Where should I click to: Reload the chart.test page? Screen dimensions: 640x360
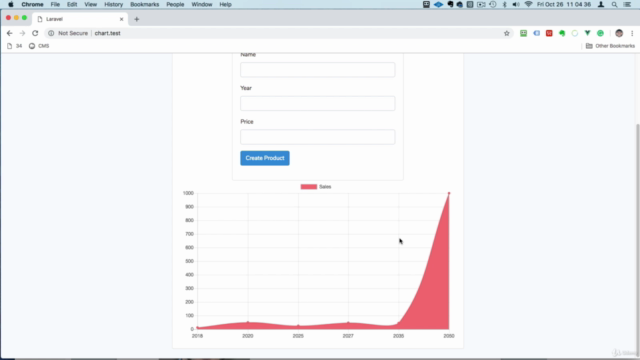tap(35, 33)
